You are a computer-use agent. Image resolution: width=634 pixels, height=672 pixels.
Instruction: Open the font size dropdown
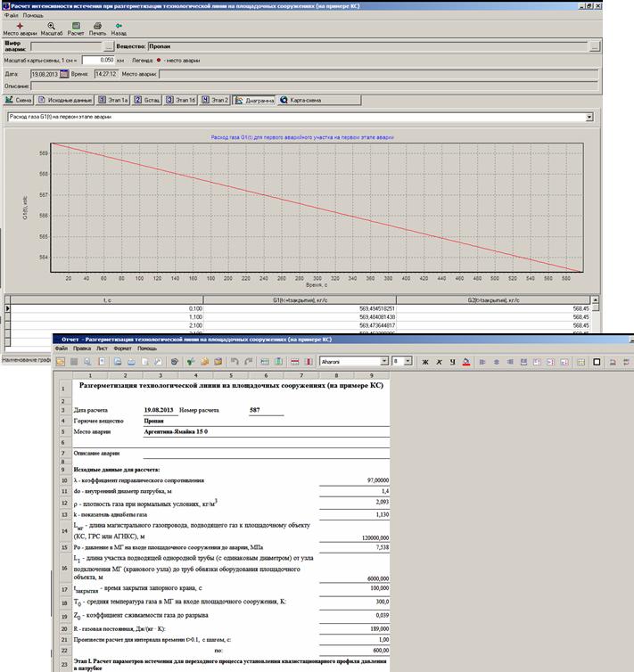tap(409, 362)
